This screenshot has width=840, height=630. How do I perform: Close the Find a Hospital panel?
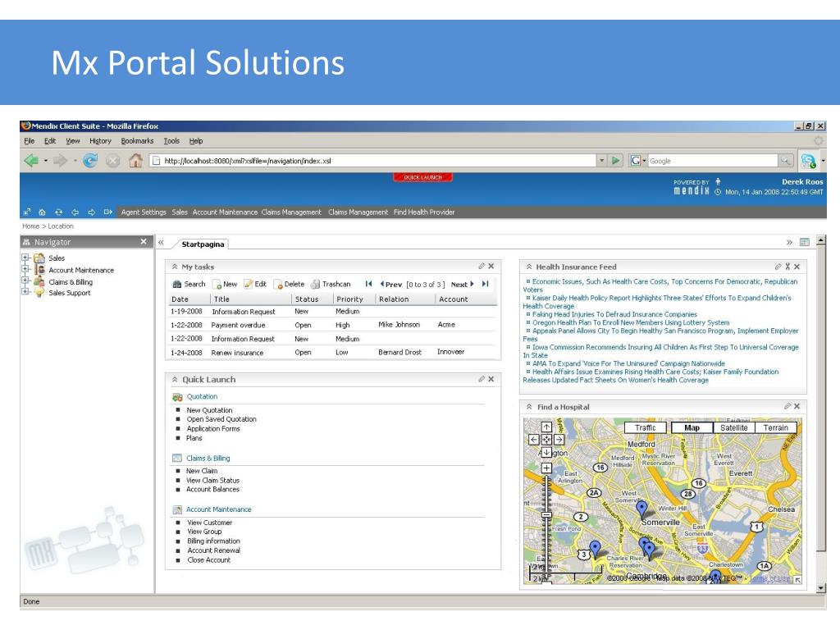pyautogui.click(x=797, y=406)
